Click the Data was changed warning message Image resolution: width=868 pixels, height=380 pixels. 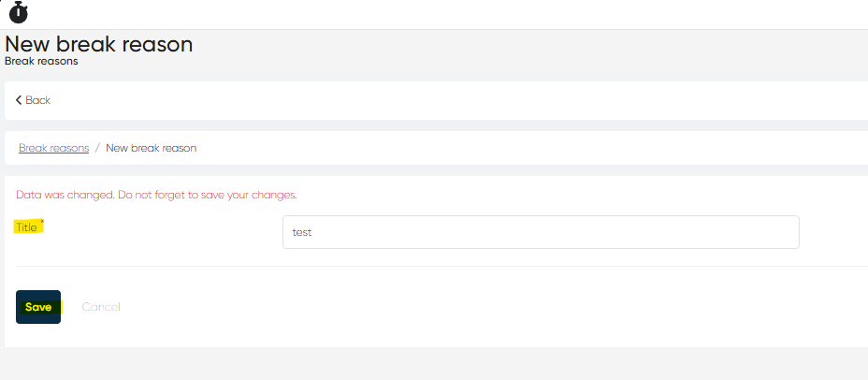point(156,195)
